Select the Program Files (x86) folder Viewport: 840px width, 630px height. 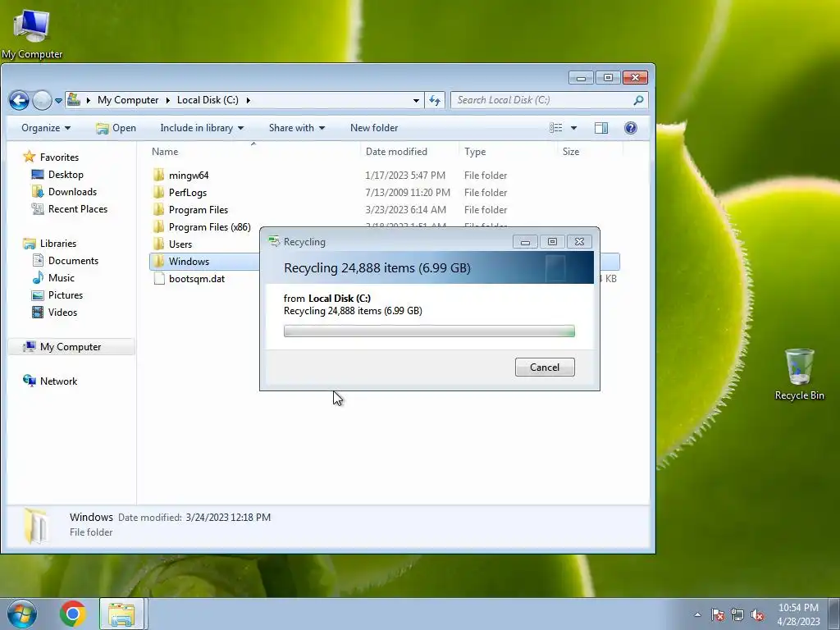coord(209,227)
